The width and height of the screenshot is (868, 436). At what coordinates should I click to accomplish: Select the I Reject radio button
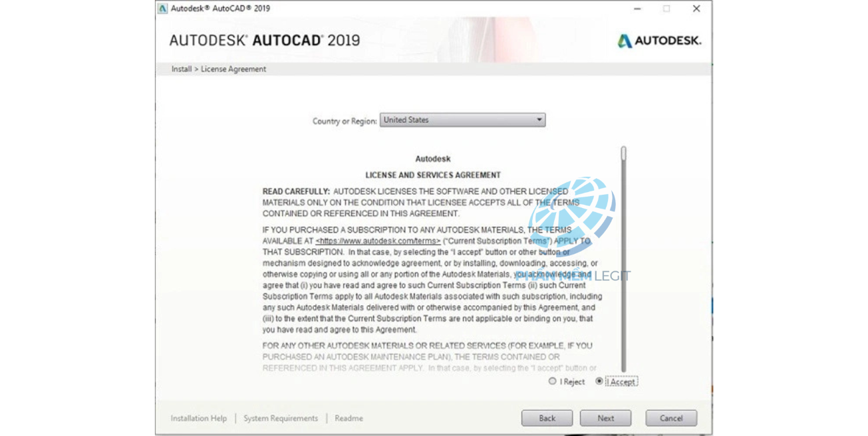[x=552, y=381]
